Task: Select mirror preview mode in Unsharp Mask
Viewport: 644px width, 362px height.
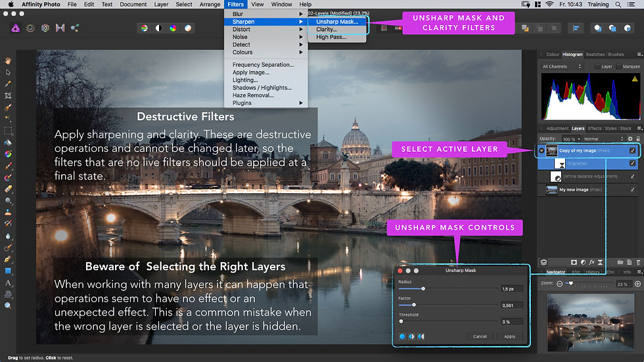Action: click(x=421, y=336)
